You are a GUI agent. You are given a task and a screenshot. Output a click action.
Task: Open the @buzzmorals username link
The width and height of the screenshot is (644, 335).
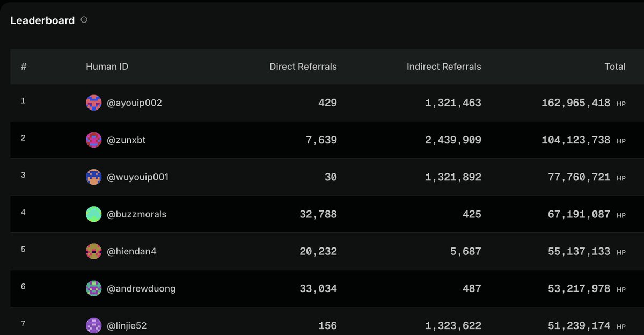[137, 214]
